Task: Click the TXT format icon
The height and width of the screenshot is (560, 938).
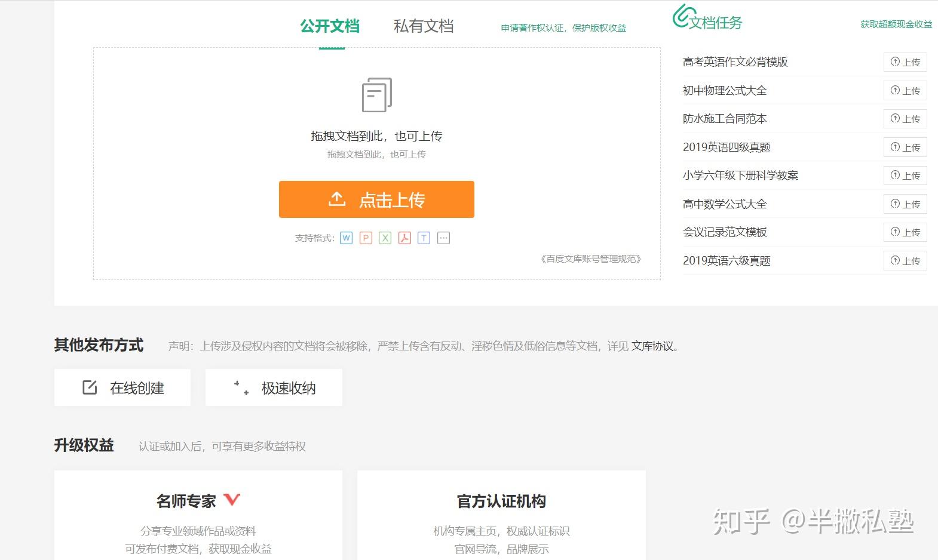Action: coord(424,238)
